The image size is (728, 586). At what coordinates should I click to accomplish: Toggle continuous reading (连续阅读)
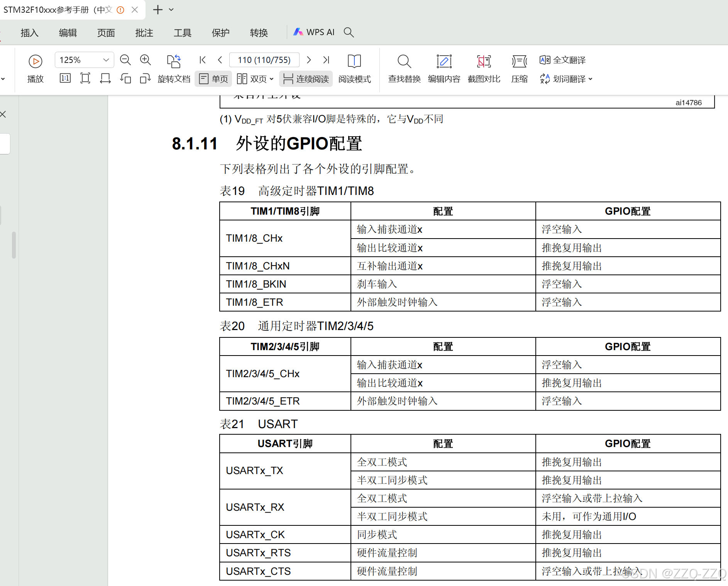click(x=306, y=79)
